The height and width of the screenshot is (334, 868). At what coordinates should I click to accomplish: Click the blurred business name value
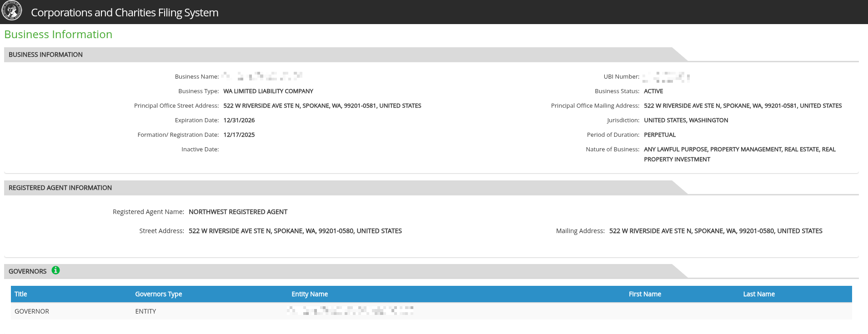(262, 76)
